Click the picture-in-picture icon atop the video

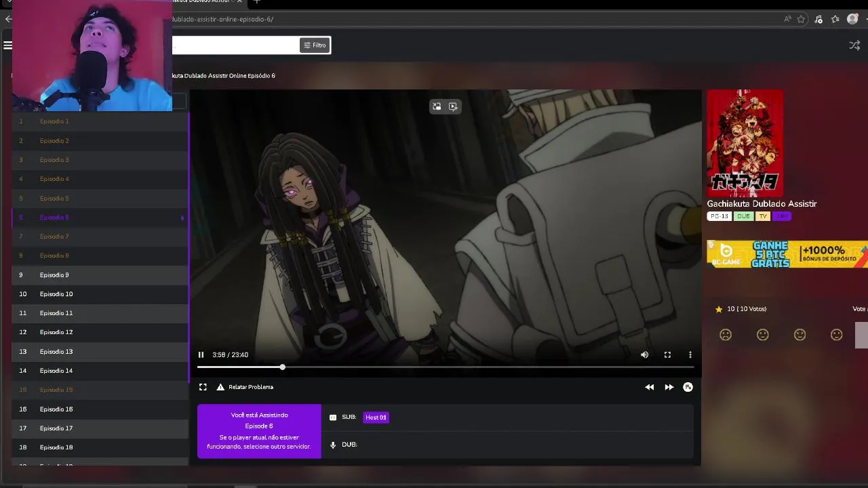pos(437,106)
